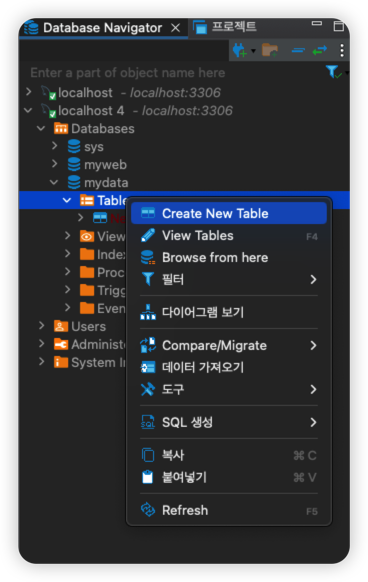Expand the Views folder
The width and height of the screenshot is (368, 582).
[x=68, y=236]
